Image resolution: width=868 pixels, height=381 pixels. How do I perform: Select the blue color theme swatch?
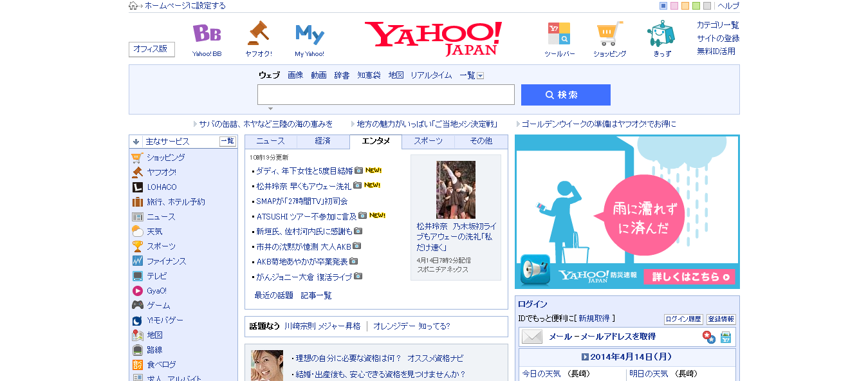tap(663, 6)
